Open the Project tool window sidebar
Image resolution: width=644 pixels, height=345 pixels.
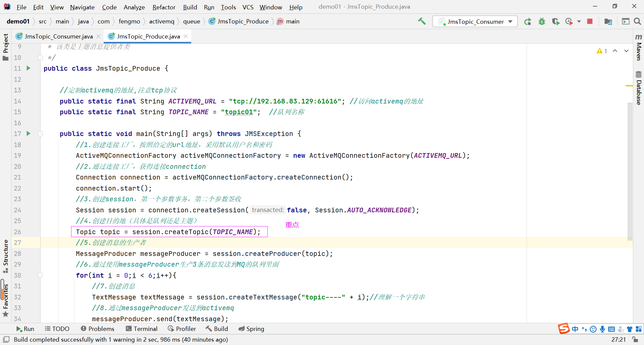point(5,47)
